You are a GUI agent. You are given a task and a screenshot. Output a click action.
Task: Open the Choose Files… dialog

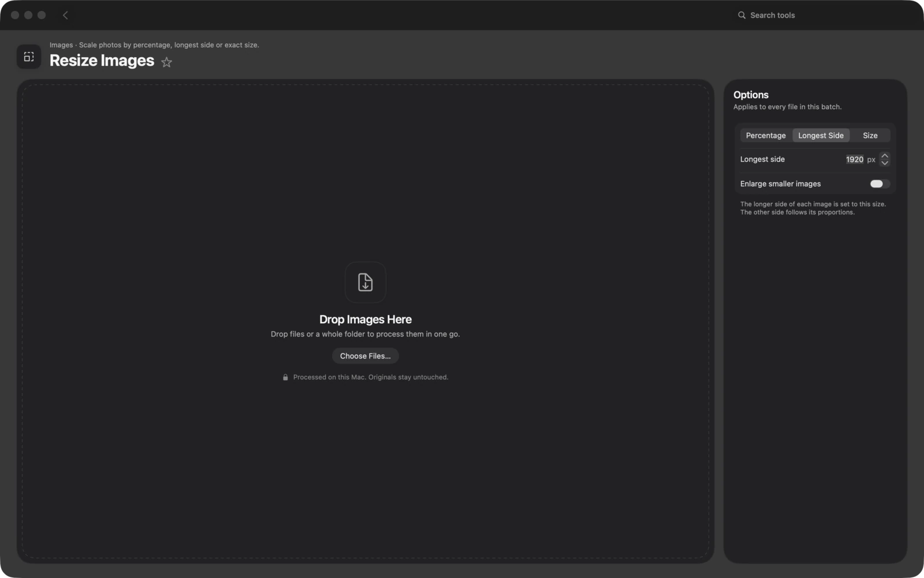coord(366,356)
